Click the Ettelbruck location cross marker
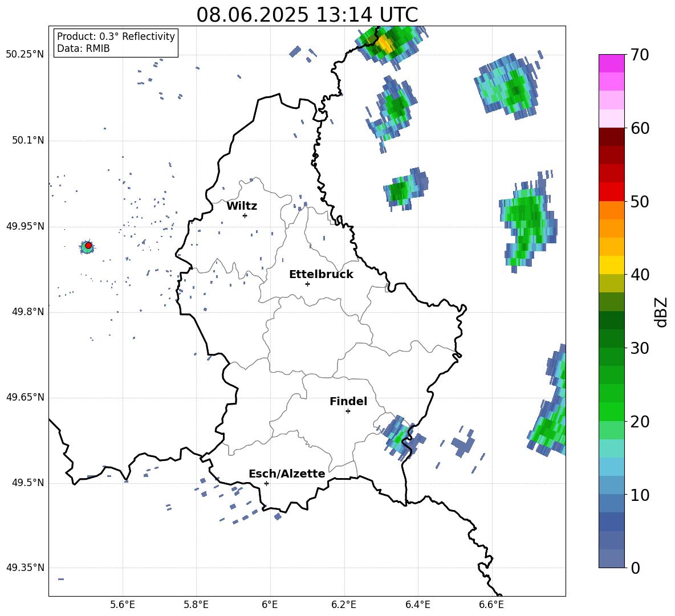The image size is (675, 616). click(307, 284)
